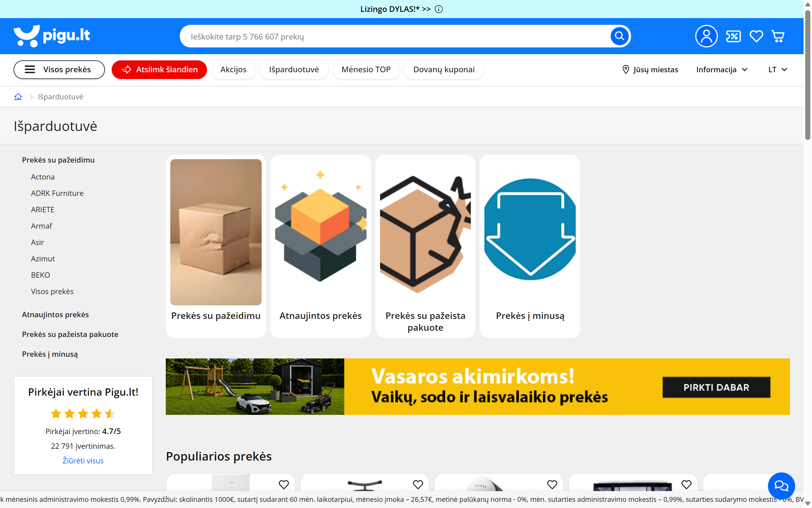812x508 pixels.
Task: Open the Prekės su pažeista pakuote card
Action: coord(425,246)
